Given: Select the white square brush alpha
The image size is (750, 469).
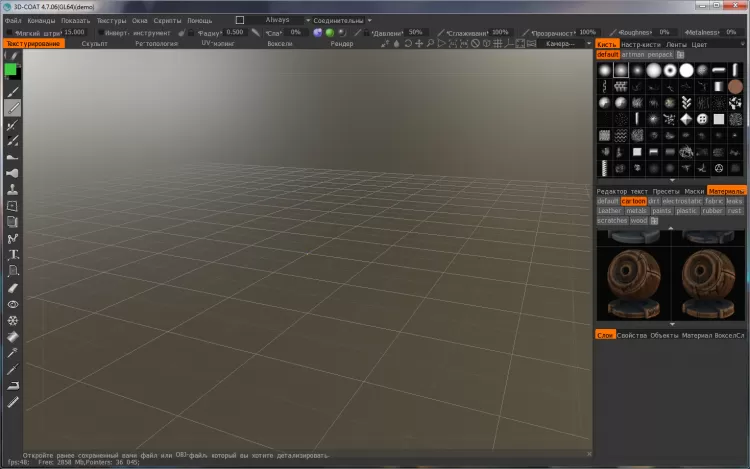Looking at the screenshot, I should [x=718, y=119].
